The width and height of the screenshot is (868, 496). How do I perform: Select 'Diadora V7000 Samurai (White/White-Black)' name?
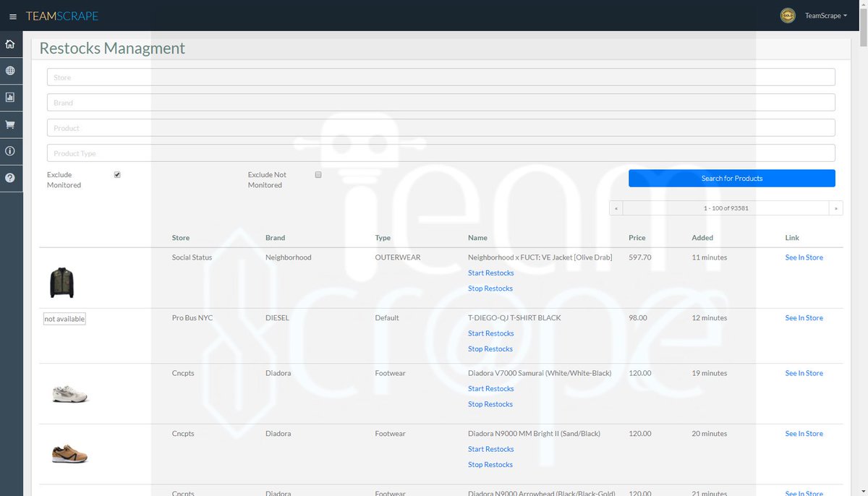tap(540, 373)
